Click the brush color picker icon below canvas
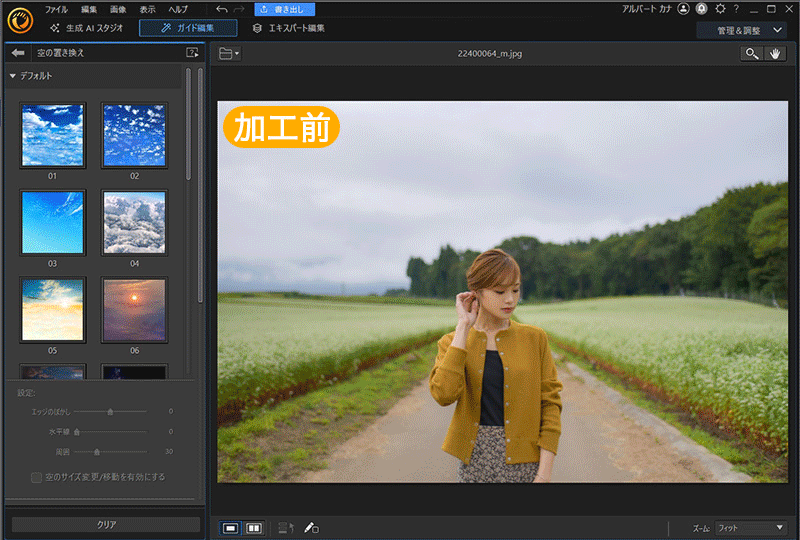800x540 pixels. (x=311, y=527)
